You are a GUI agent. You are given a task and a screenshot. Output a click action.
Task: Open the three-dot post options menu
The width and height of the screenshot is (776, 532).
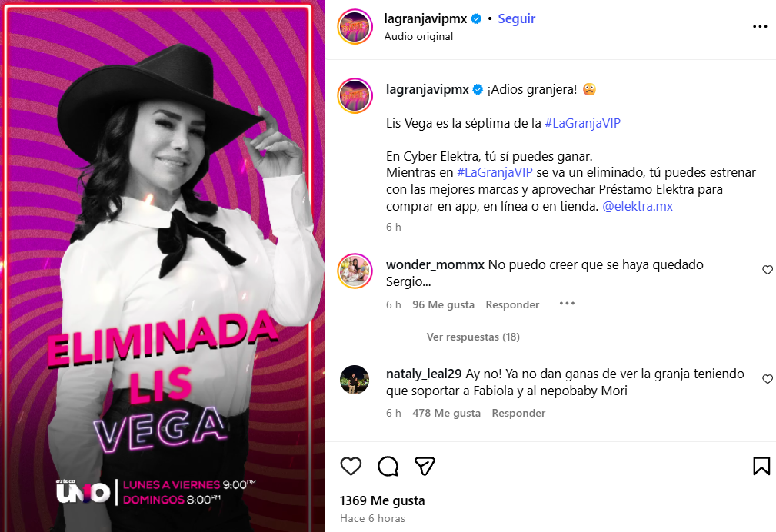pos(760,27)
